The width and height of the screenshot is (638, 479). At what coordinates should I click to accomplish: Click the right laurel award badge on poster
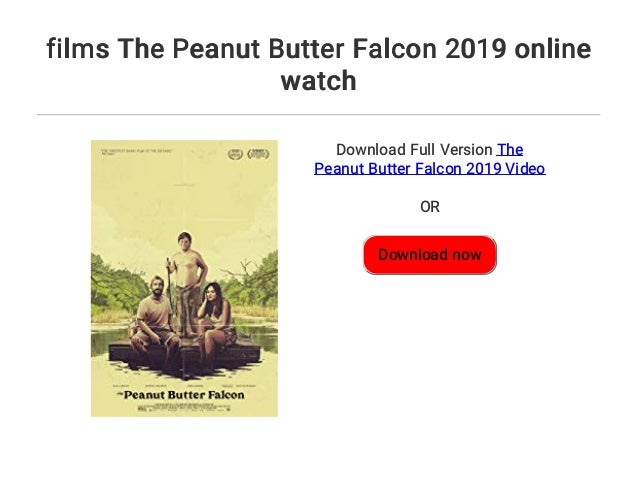258,154
